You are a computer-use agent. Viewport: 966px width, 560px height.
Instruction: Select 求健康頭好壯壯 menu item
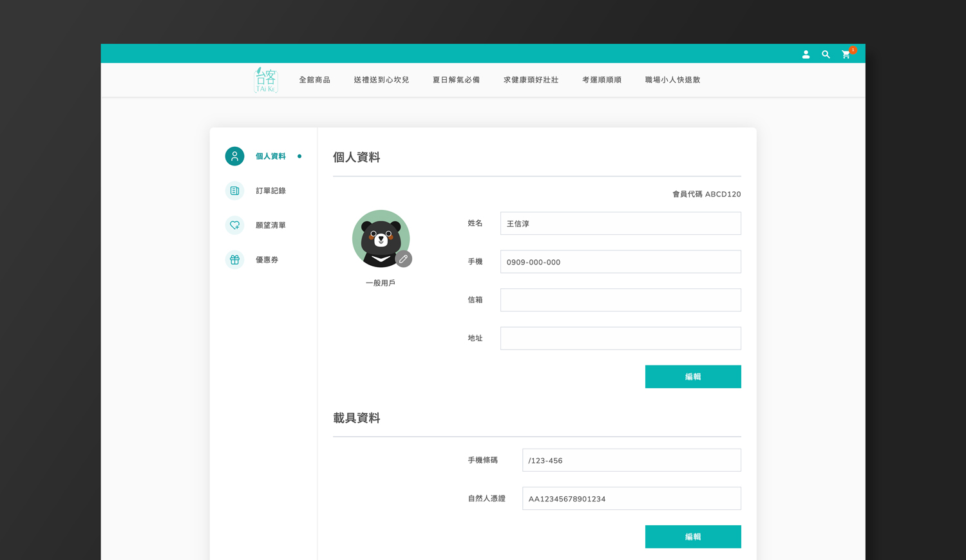pos(531,80)
